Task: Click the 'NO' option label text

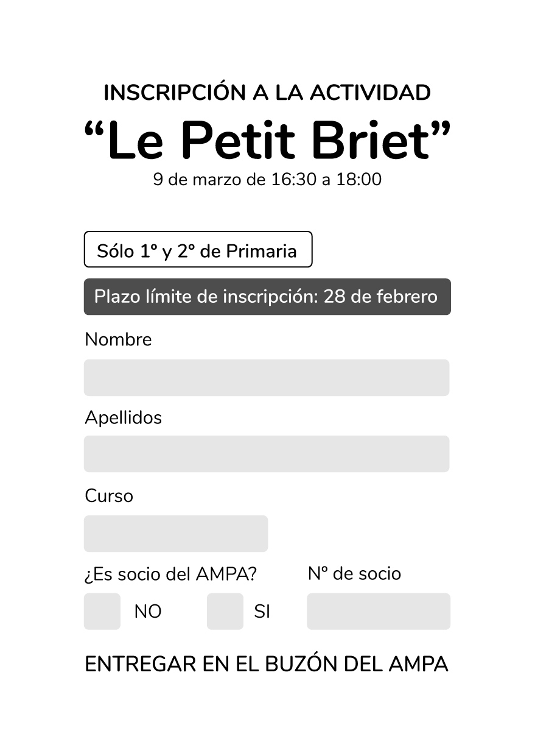Action: point(148,612)
